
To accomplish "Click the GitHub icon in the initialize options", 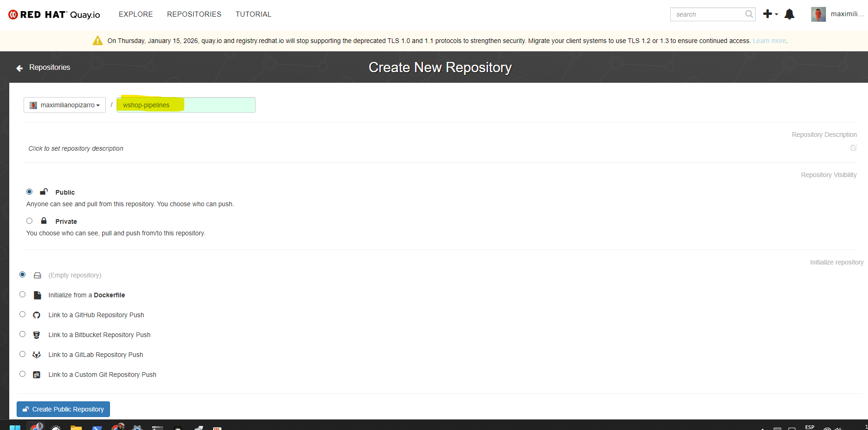I will click(37, 315).
